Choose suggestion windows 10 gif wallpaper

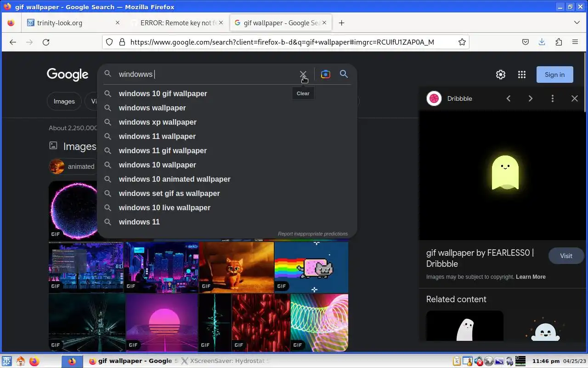pos(227,93)
